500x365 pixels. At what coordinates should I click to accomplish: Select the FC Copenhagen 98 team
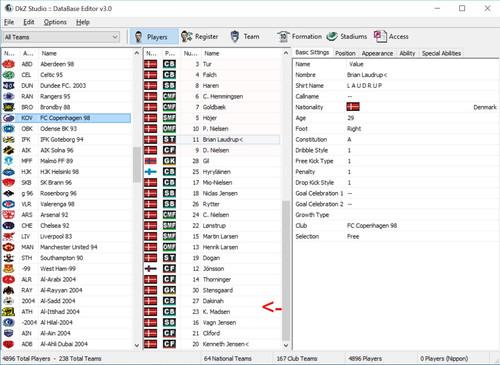click(x=66, y=118)
